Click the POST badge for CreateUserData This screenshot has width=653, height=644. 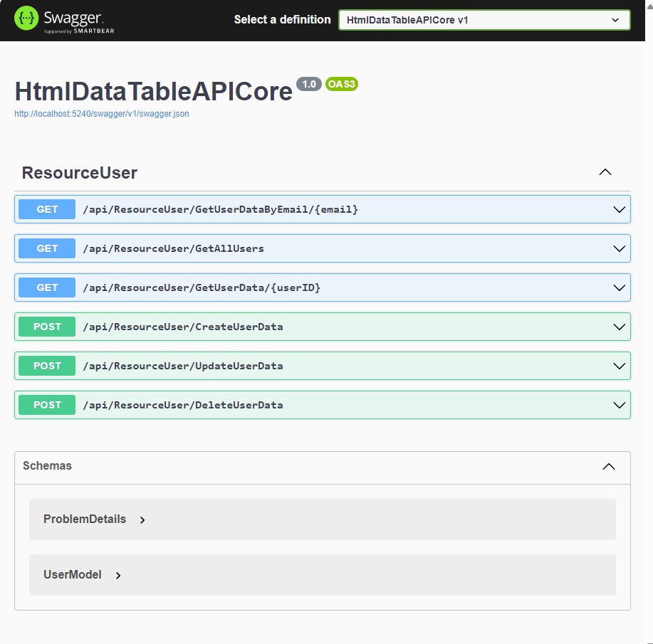pos(47,327)
